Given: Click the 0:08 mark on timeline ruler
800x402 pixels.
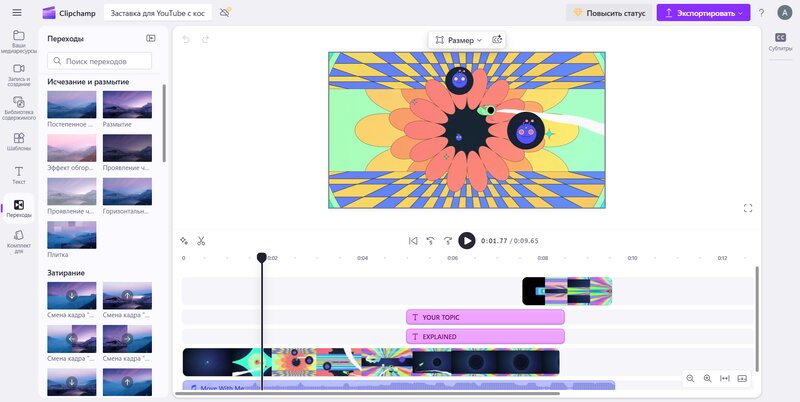Looking at the screenshot, I should point(542,258).
